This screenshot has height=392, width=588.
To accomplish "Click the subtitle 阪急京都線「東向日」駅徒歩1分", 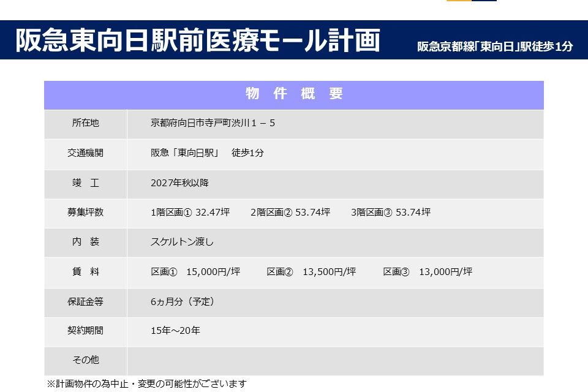I will (495, 47).
